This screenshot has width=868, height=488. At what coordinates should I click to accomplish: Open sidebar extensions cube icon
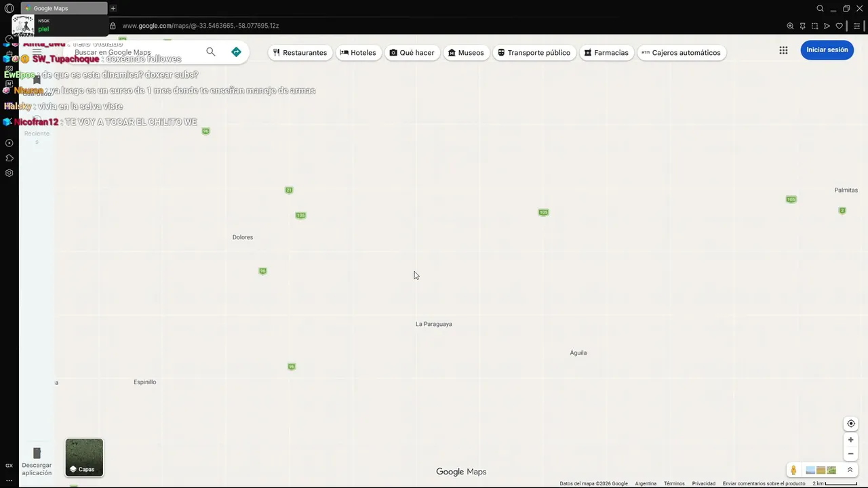point(9,158)
